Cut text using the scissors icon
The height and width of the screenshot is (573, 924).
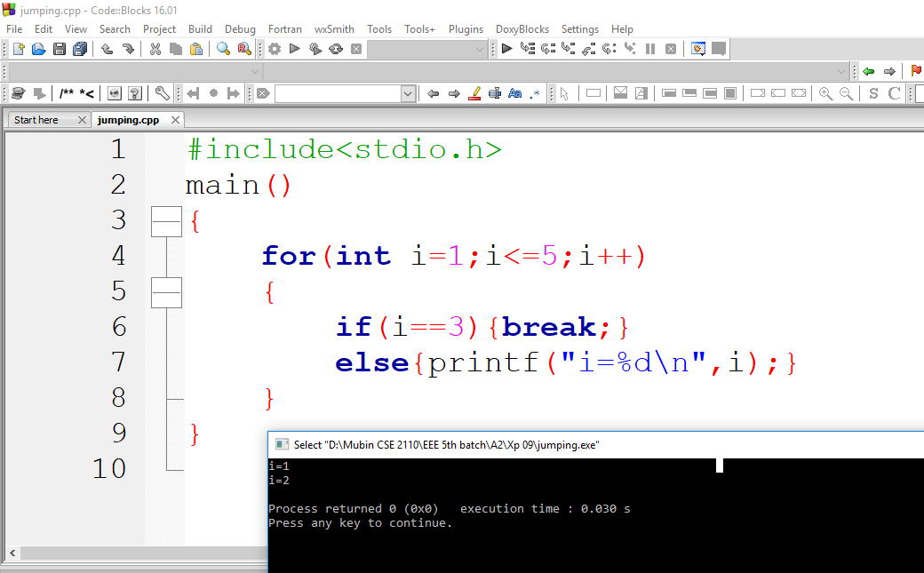[x=155, y=49]
